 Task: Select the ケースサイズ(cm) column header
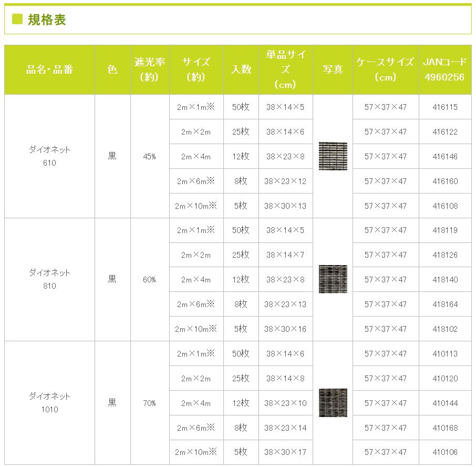point(385,69)
